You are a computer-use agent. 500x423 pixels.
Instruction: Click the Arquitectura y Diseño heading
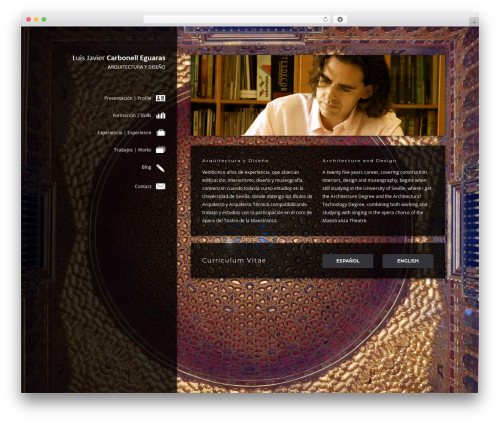[235, 161]
